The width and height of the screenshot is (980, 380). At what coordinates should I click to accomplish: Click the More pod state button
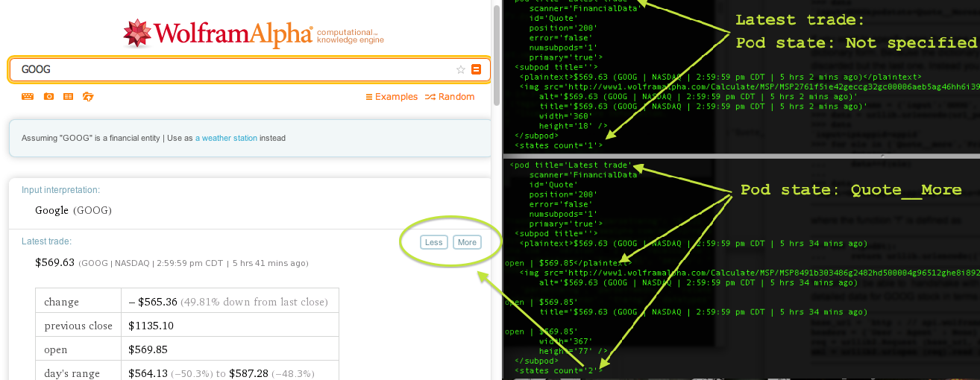tap(467, 242)
